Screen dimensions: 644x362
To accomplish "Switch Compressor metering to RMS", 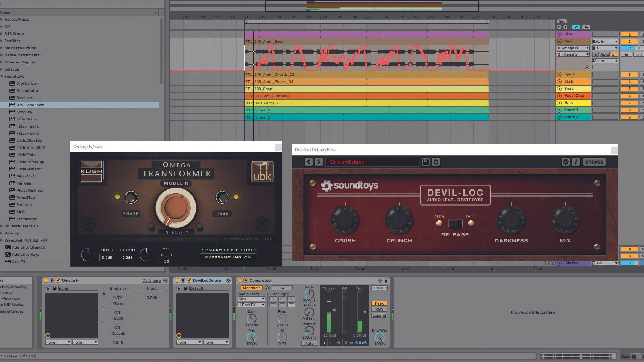I will (379, 309).
